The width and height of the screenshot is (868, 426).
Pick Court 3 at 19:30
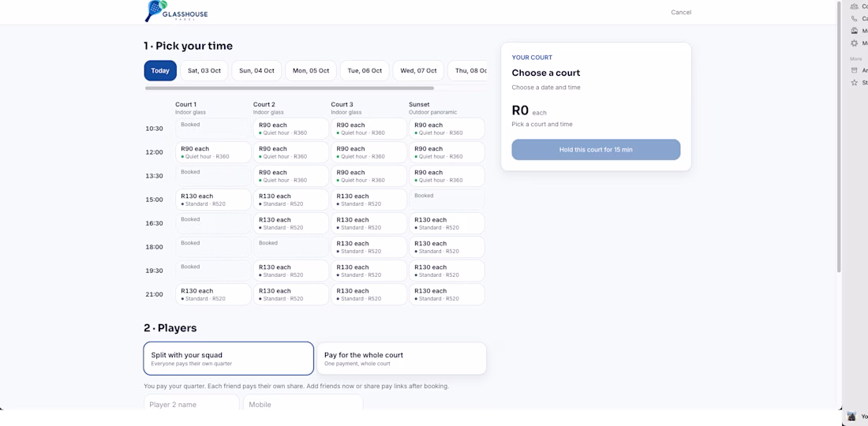pos(369,271)
